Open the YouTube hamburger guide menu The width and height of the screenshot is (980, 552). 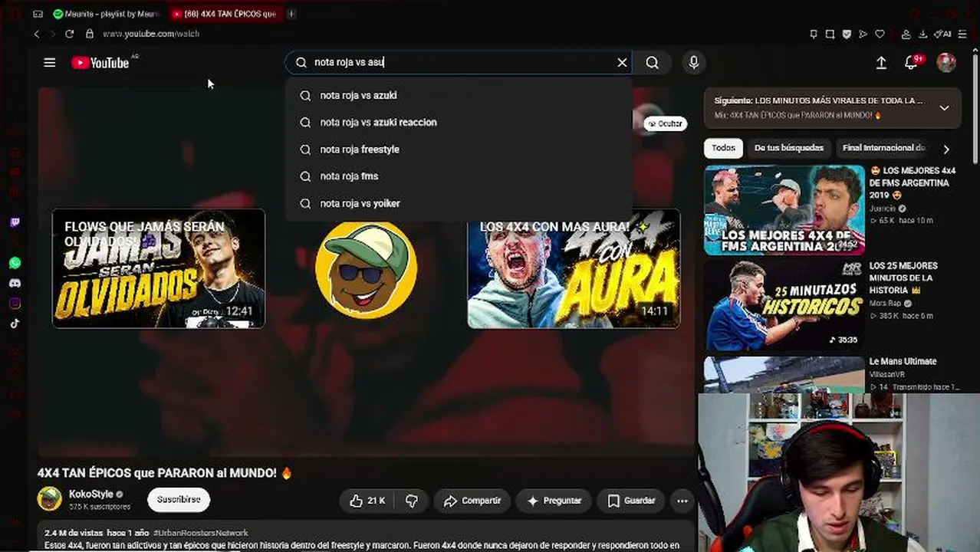pyautogui.click(x=49, y=63)
